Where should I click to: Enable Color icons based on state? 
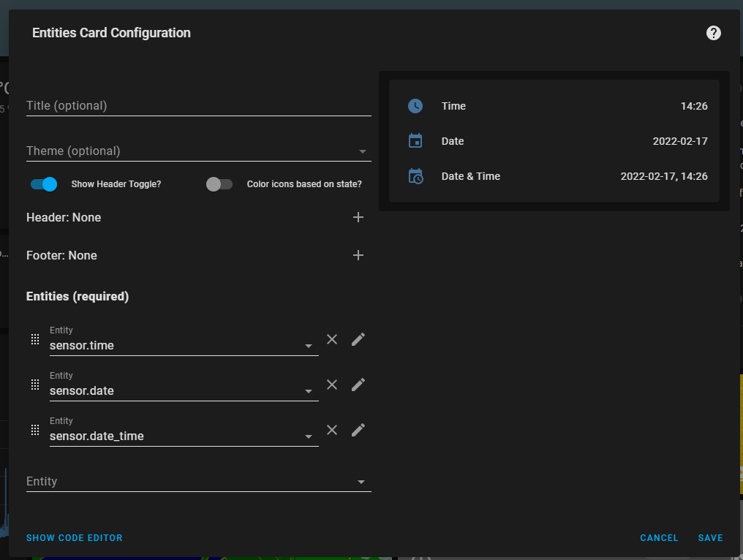click(219, 184)
